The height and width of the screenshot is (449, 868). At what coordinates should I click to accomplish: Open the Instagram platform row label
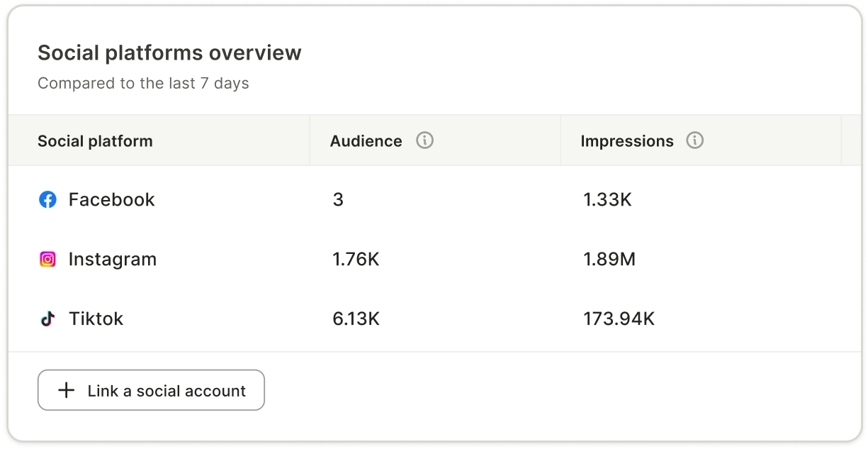click(112, 260)
